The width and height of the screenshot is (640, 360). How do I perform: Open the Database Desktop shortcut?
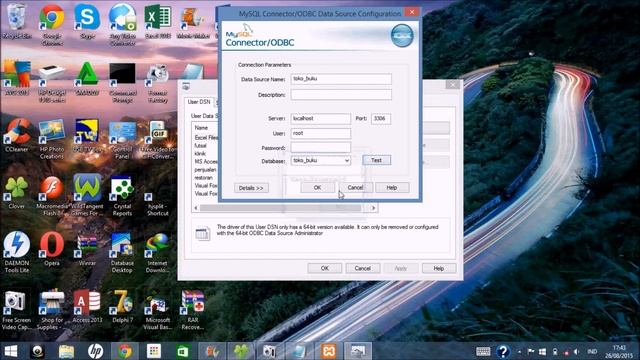(122, 252)
